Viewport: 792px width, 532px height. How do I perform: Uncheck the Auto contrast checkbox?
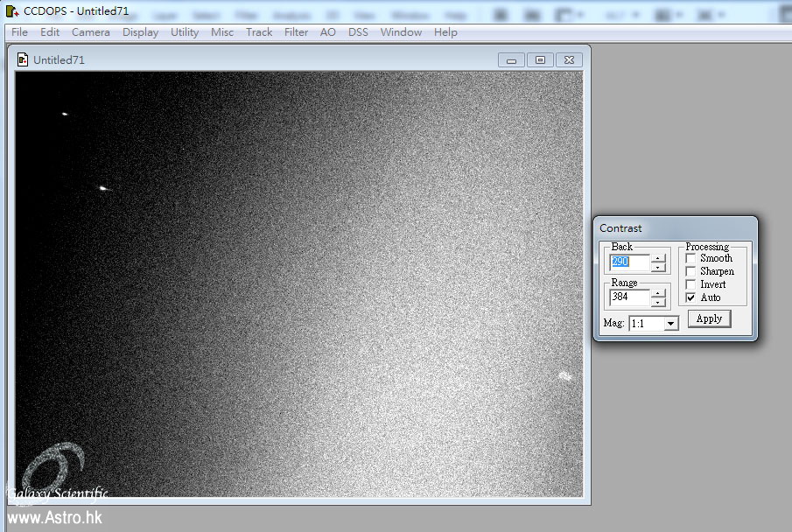690,298
